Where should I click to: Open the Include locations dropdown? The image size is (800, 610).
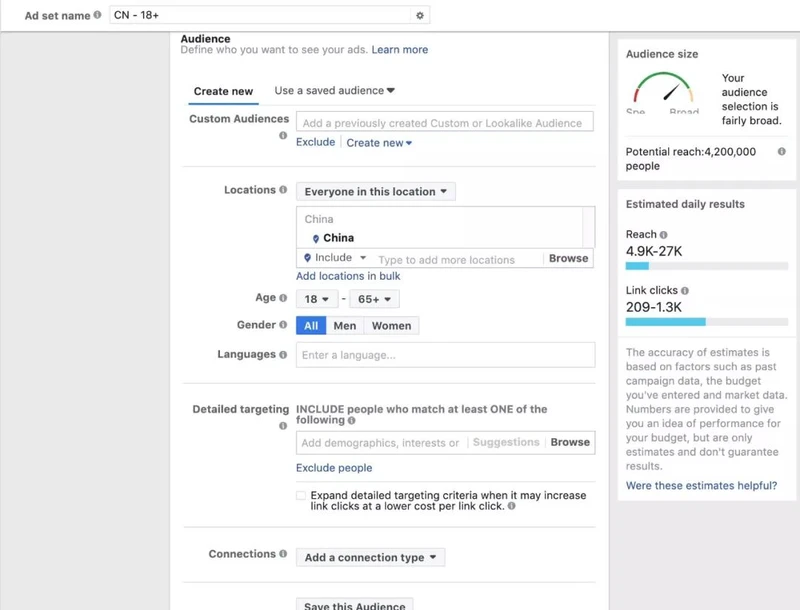click(335, 258)
